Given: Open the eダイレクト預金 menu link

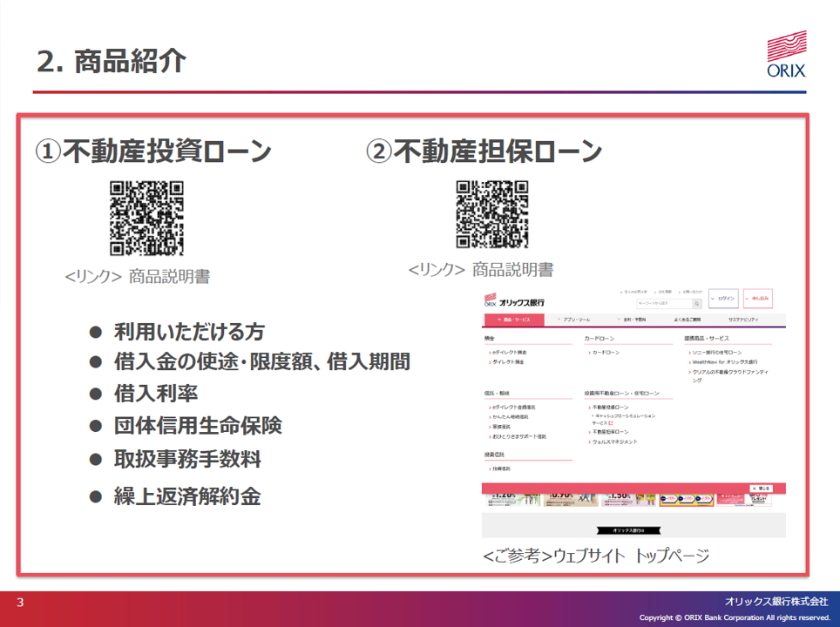Looking at the screenshot, I should coord(508,353).
